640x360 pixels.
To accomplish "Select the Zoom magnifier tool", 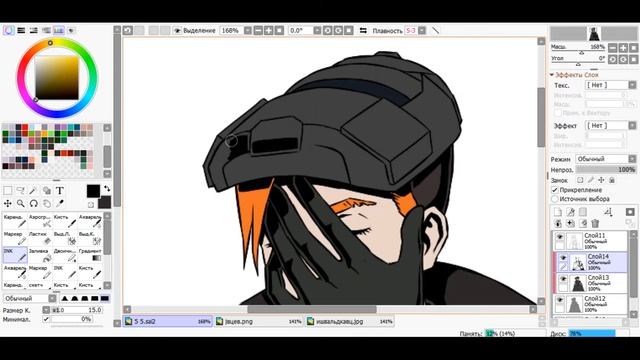I will [x=20, y=203].
